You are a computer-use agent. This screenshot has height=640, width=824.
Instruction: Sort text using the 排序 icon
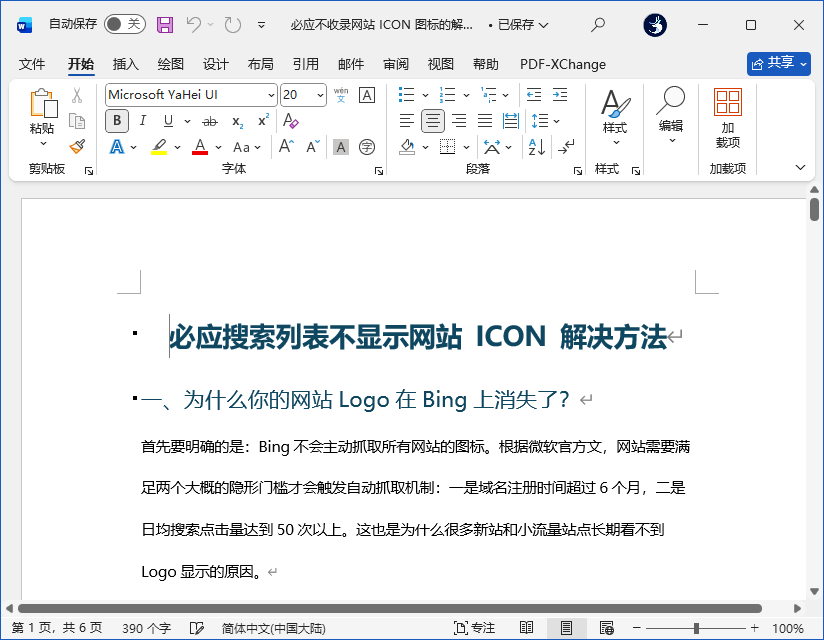537,146
